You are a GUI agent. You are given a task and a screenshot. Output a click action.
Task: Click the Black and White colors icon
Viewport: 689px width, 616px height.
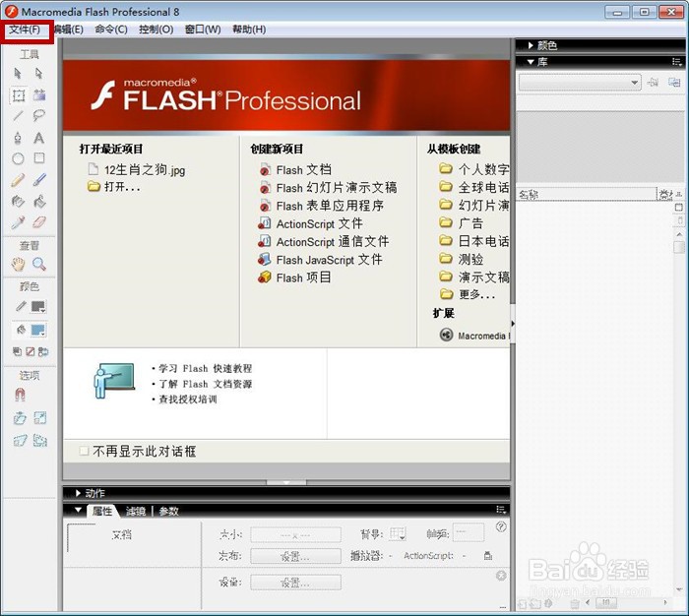(17, 351)
